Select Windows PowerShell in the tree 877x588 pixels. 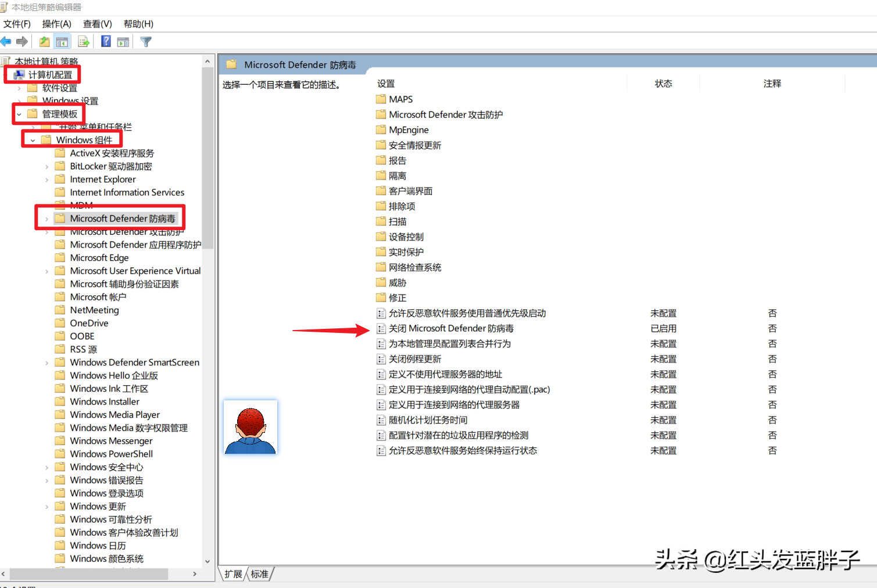[112, 454]
